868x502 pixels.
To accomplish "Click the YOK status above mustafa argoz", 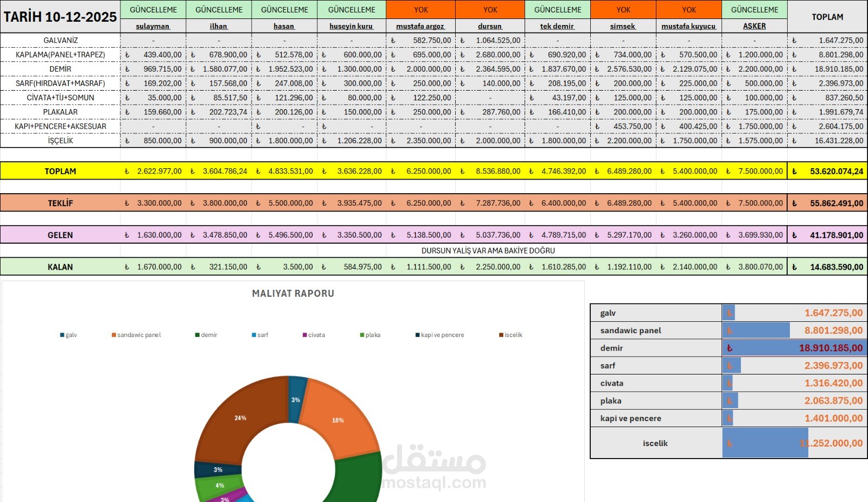I will coord(420,10).
